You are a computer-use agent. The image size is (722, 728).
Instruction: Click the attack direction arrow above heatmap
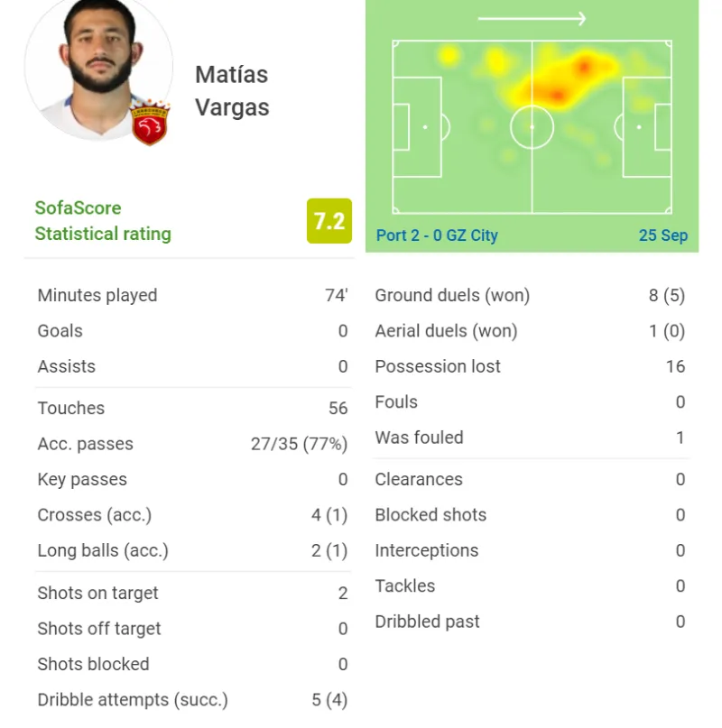(532, 18)
